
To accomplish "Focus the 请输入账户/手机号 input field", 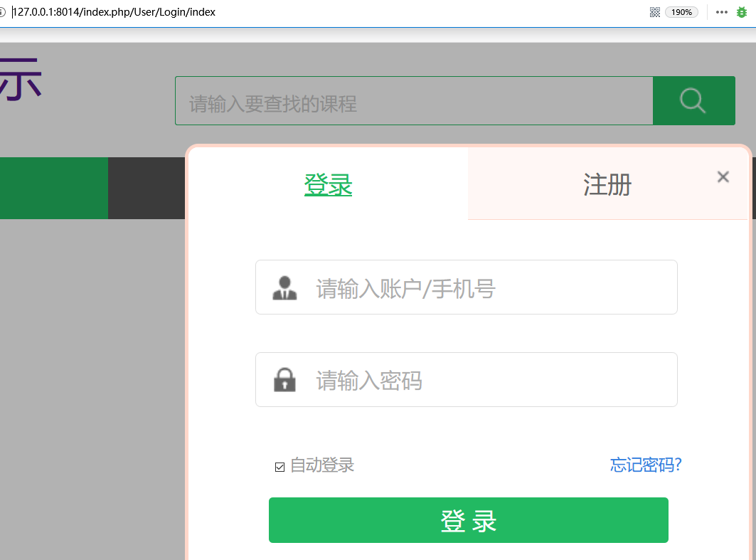I will (467, 287).
